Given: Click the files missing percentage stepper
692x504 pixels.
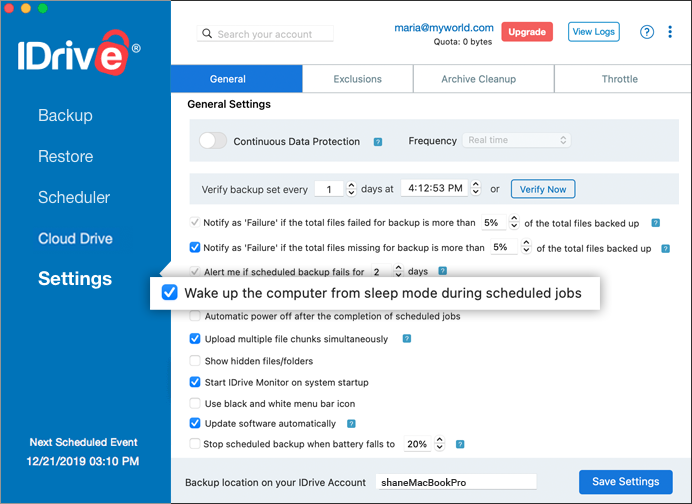Looking at the screenshot, I should tap(526, 247).
